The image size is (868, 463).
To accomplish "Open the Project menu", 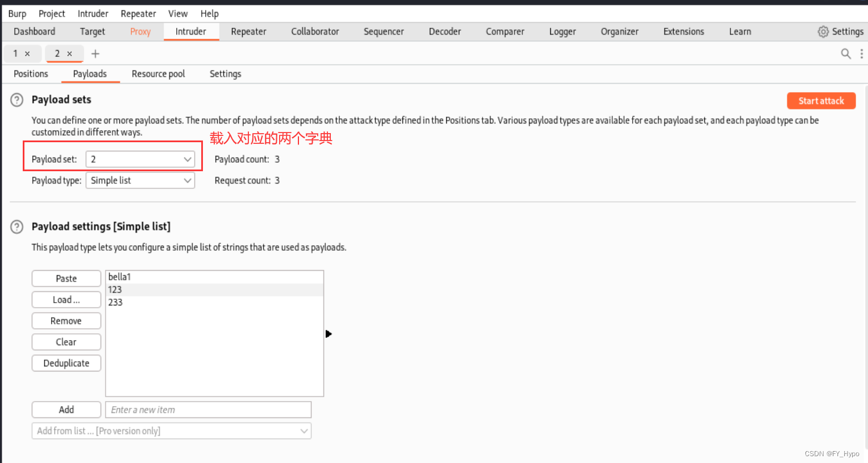I will tap(52, 14).
